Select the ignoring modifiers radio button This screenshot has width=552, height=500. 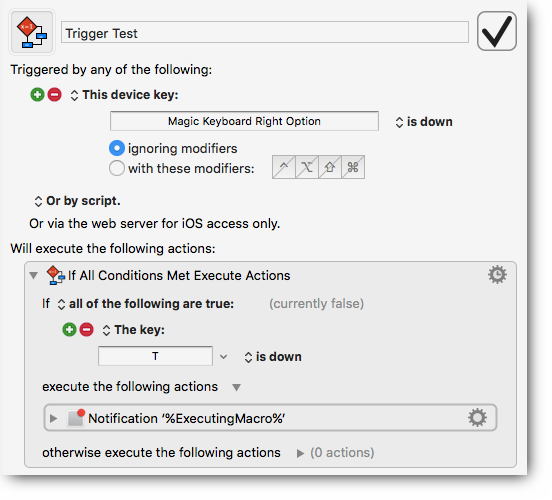point(117,148)
